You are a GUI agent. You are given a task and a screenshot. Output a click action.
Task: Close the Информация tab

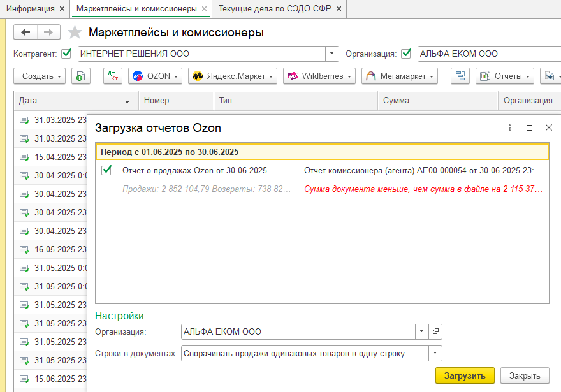pos(62,8)
